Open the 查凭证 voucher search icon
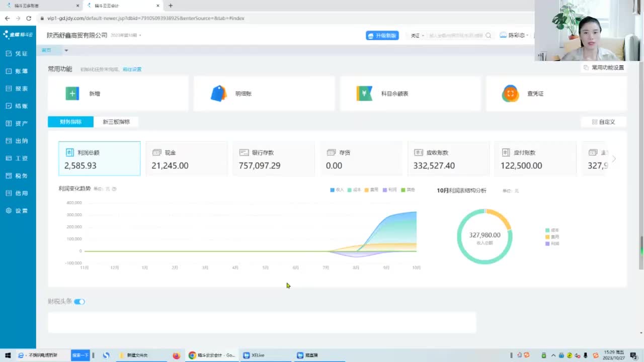Screen dimensions: 644x362 tap(510, 94)
